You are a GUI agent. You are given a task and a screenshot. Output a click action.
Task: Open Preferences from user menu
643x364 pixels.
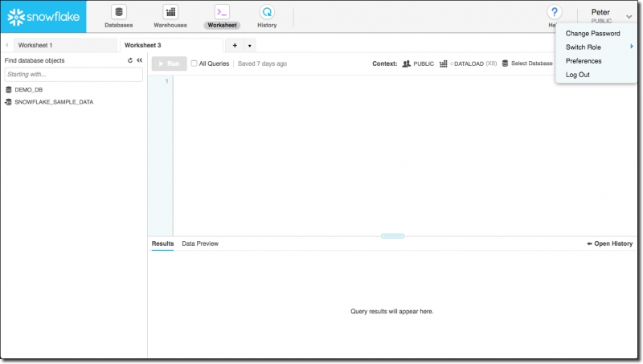[x=584, y=61]
